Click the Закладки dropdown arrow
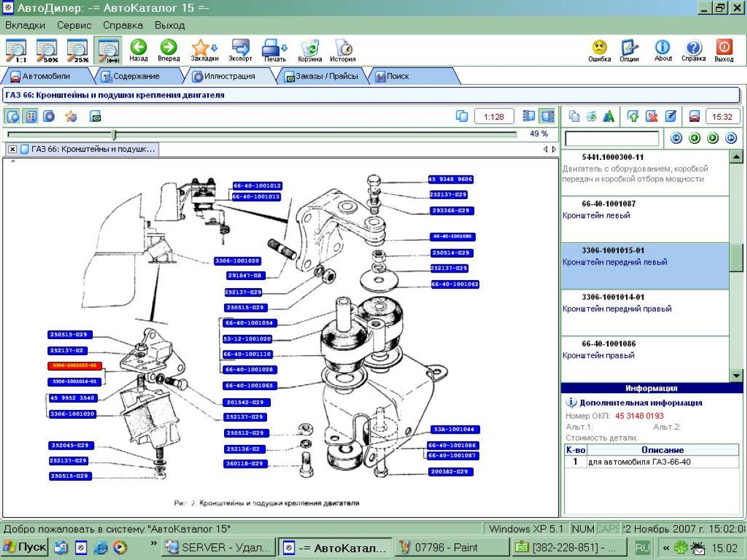 [x=215, y=47]
